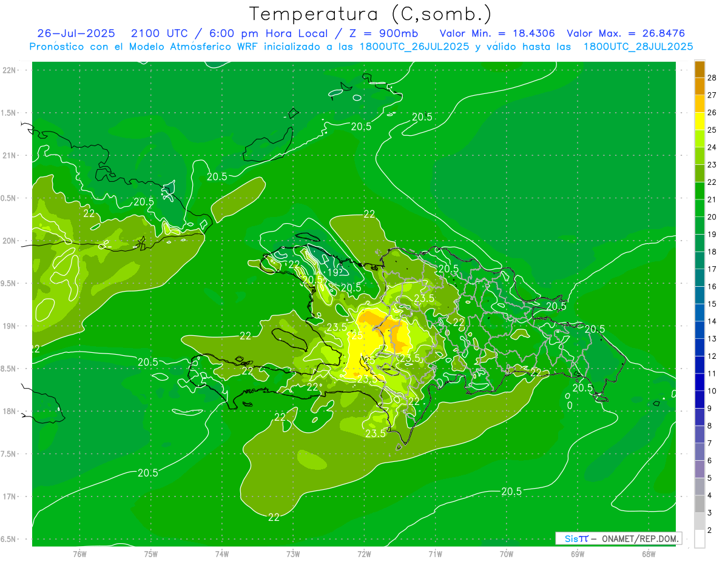Click the legend value '9'
Image resolution: width=728 pixels, height=562 pixels.
(x=710, y=408)
